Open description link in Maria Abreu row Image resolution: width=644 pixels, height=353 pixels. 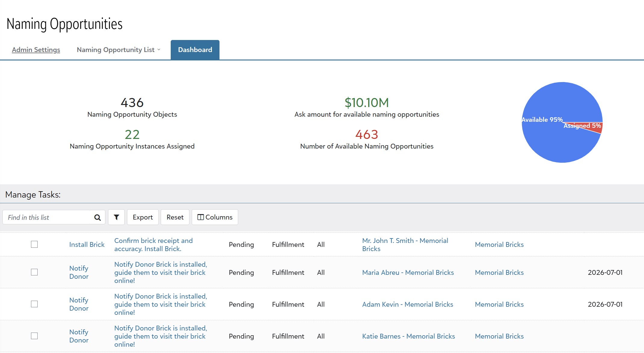coord(161,272)
